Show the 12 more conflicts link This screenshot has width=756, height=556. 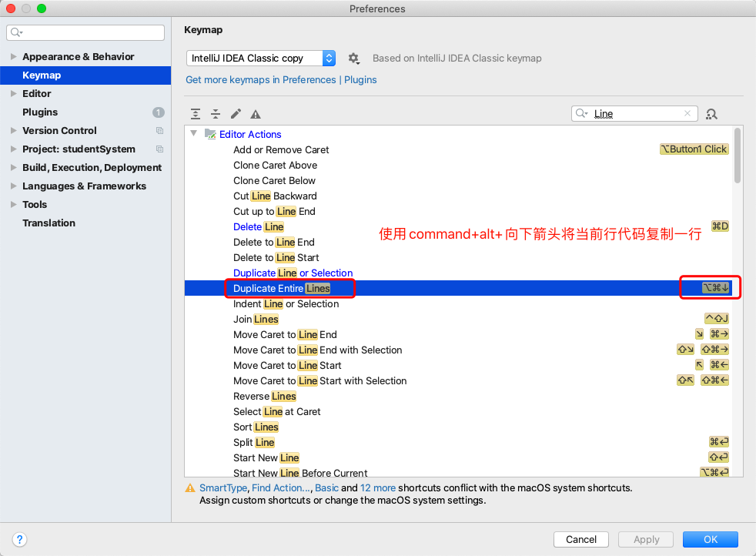(378, 488)
